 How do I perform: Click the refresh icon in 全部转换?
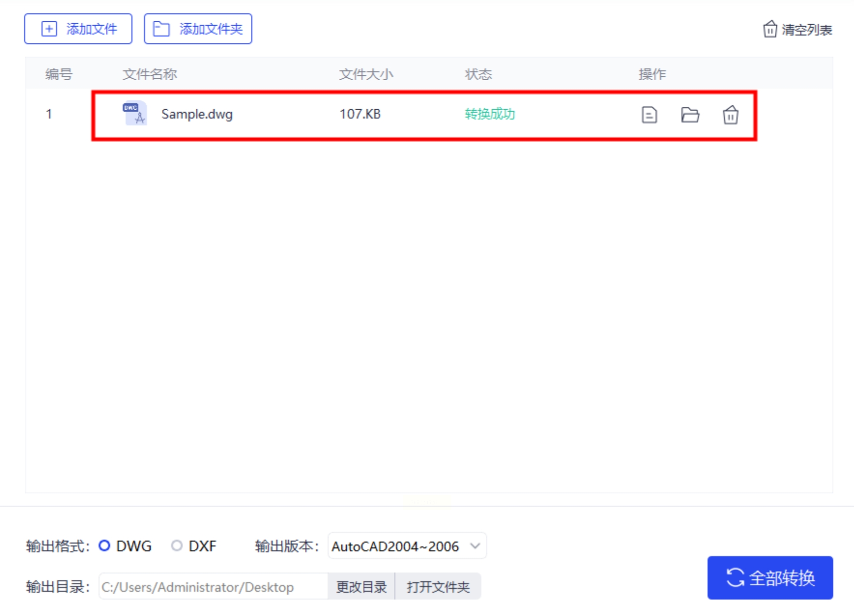coord(735,577)
